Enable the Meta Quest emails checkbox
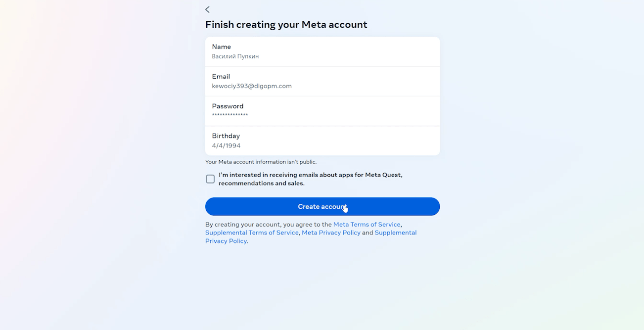The height and width of the screenshot is (330, 644). [x=210, y=179]
